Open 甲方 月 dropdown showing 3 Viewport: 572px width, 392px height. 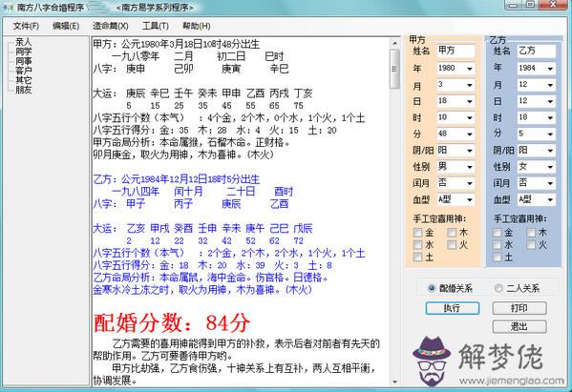pos(455,85)
